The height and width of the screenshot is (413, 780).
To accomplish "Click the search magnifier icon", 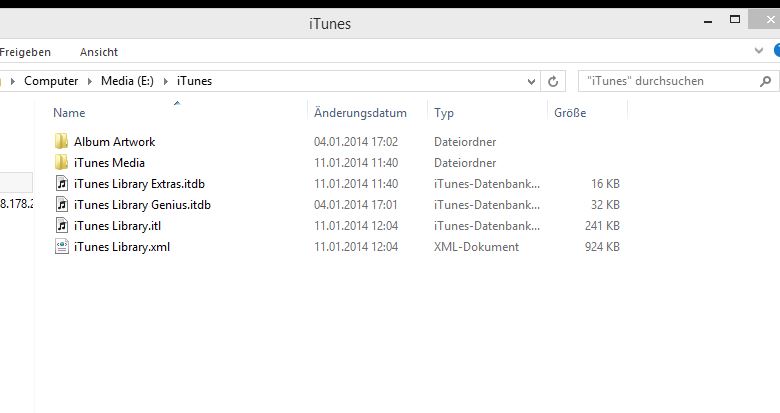I will click(766, 81).
